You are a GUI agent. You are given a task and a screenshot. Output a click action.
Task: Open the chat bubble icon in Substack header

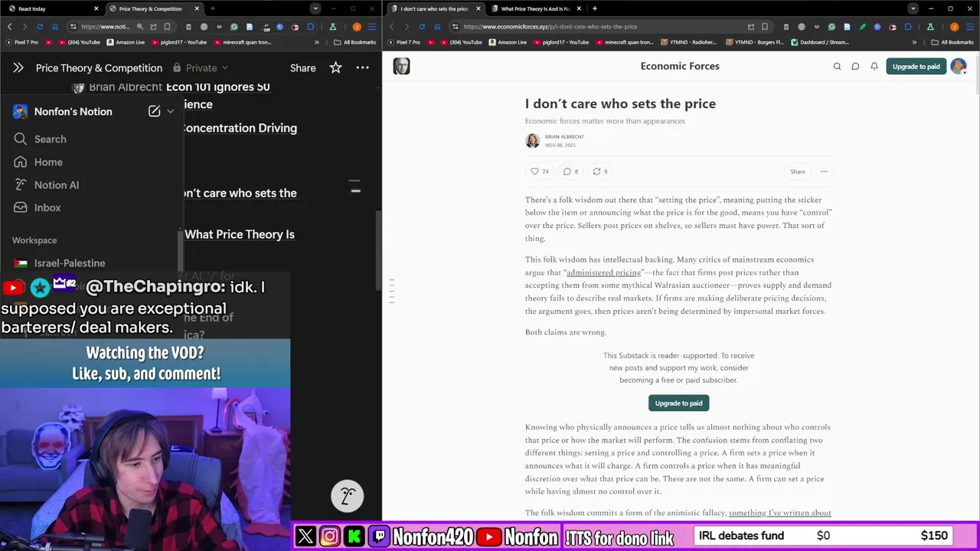pos(855,67)
